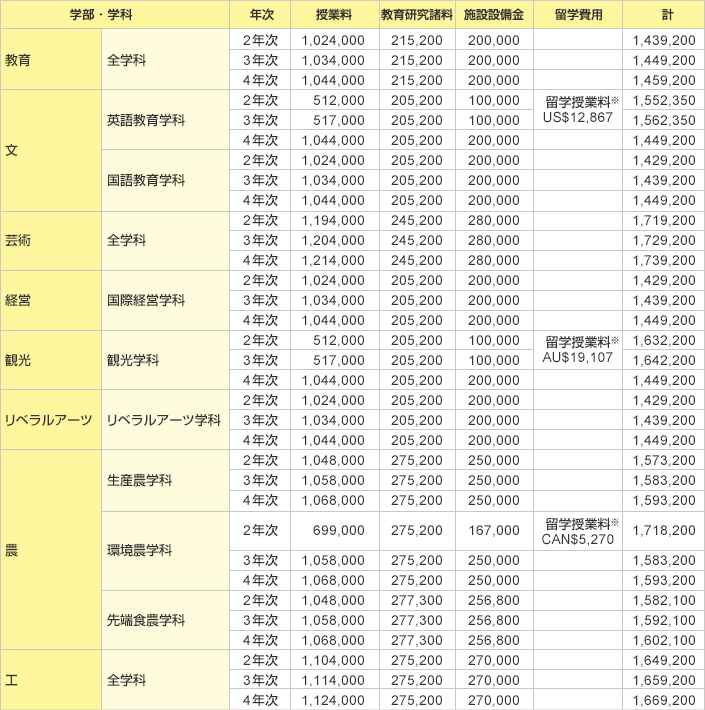705x710 pixels.
Task: Click the リベラルアーツ faculty cell
Action: click(51, 420)
